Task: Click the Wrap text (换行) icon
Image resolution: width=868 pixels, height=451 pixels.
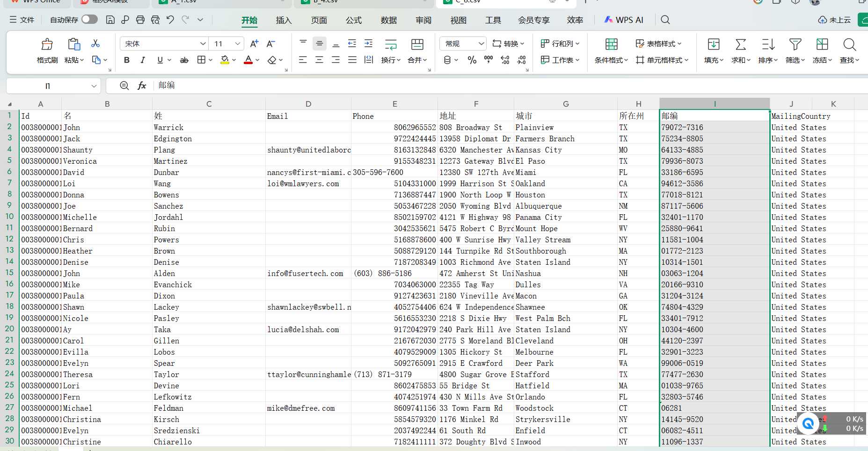Action: coord(391,44)
